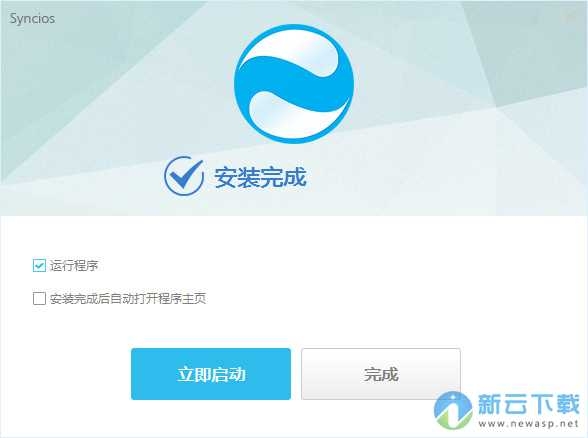Click the tick mark beside 安装完成
Image resolution: width=588 pixels, height=438 pixels.
(x=186, y=174)
